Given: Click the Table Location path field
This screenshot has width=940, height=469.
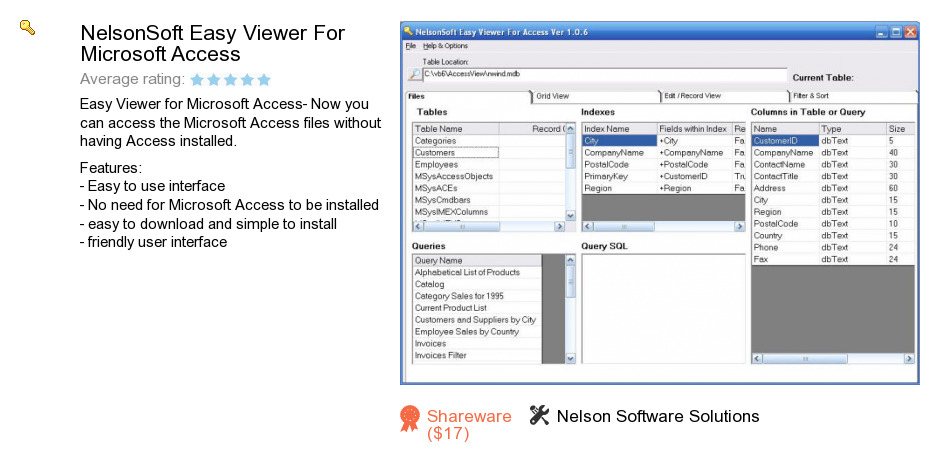Looking at the screenshot, I should coord(605,74).
